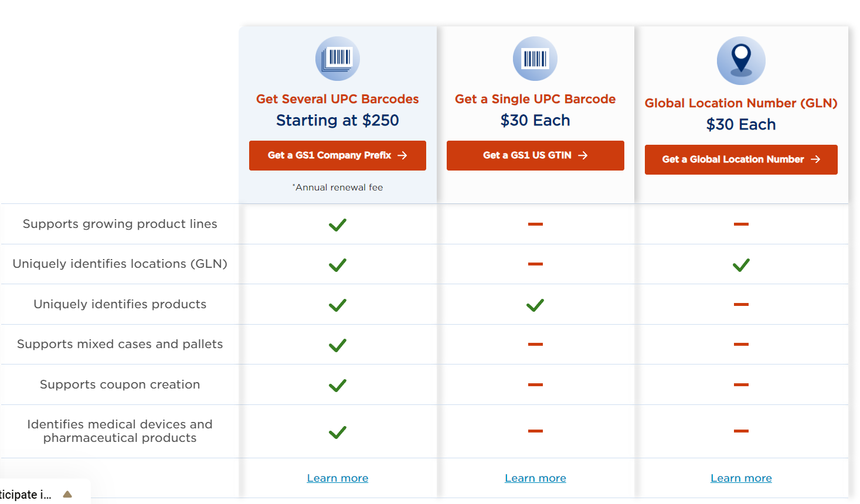Viewport: 860px width, 504px height.
Task: Click Global Location Number (GLN) heading
Action: point(741,103)
